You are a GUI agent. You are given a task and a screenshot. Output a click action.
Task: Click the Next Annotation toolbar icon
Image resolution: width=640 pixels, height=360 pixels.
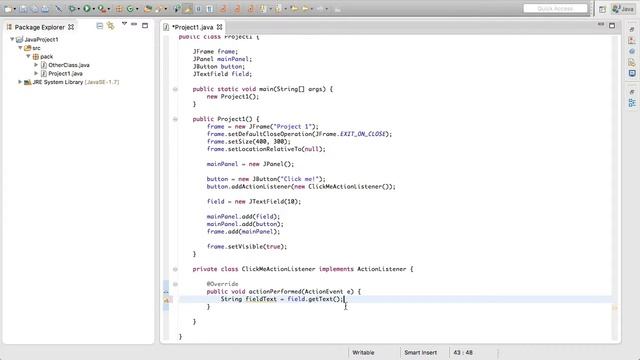(x=263, y=9)
